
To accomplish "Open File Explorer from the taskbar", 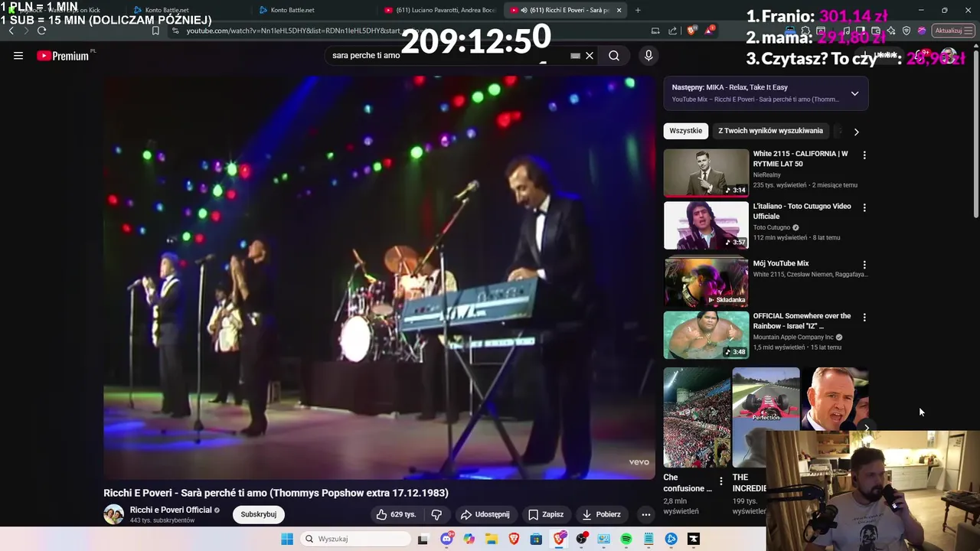I will click(491, 539).
